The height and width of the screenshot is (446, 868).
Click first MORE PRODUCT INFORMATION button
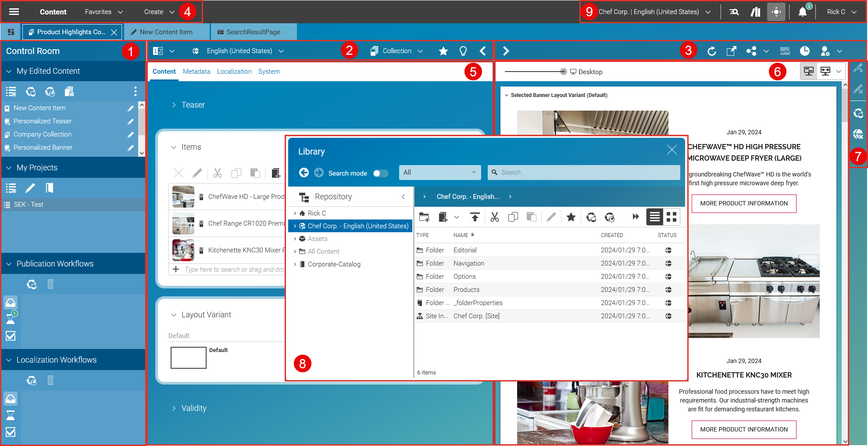743,203
